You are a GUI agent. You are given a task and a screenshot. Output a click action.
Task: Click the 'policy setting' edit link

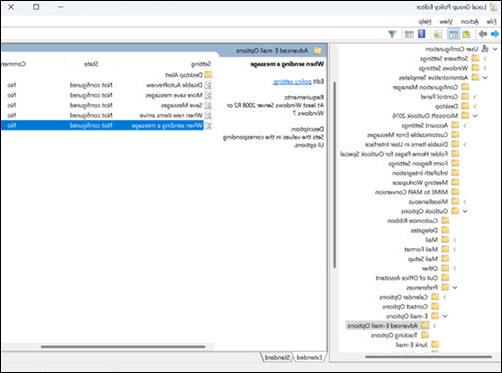click(x=292, y=82)
